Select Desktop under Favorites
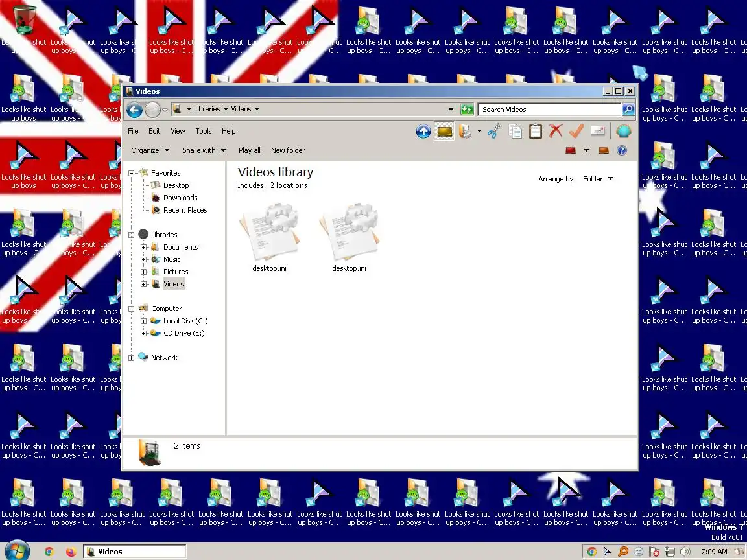Viewport: 747px width, 560px height. point(176,185)
